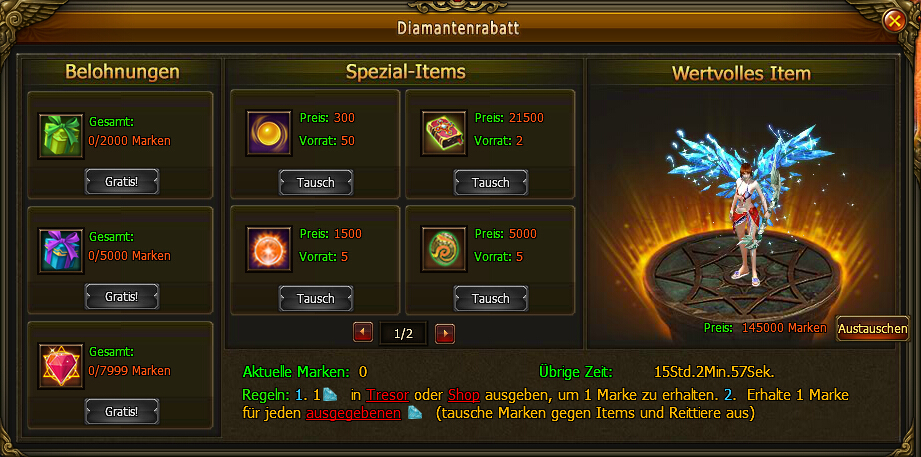Select the orange fire orb item priced 1500
Screen dimensions: 921x457
269,249
